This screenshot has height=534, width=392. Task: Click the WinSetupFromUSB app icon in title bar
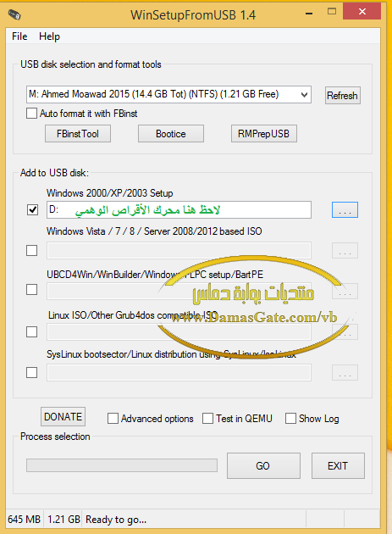click(14, 14)
